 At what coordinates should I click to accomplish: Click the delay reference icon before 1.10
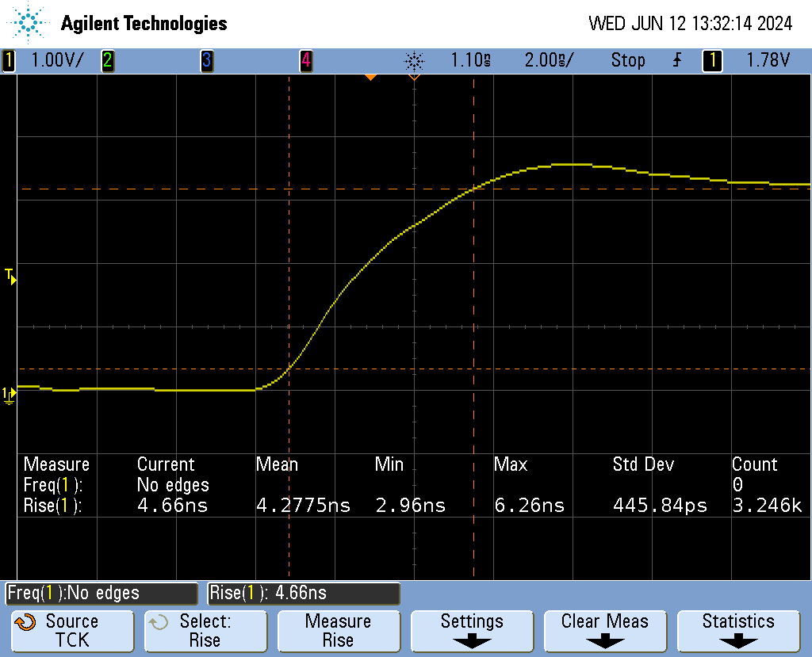pyautogui.click(x=414, y=61)
